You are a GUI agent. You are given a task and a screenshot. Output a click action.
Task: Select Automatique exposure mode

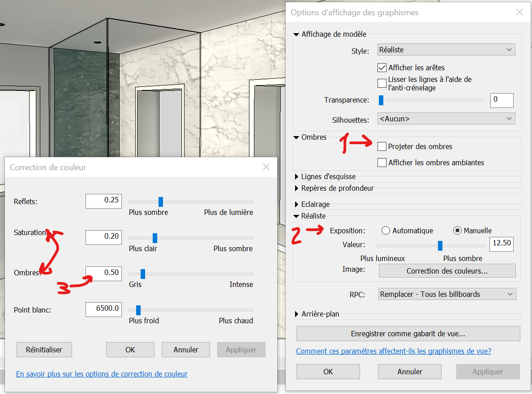[x=386, y=230]
